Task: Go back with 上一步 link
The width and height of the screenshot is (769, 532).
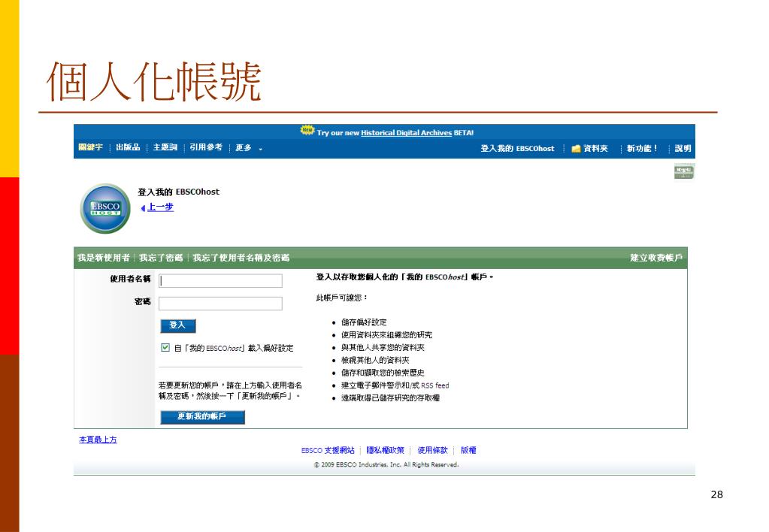Action: (160, 207)
